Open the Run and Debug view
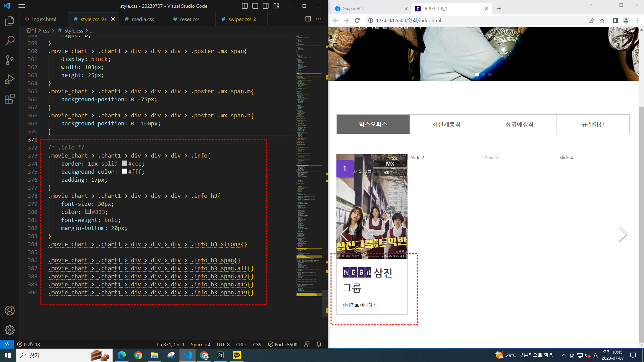 tap(10, 79)
